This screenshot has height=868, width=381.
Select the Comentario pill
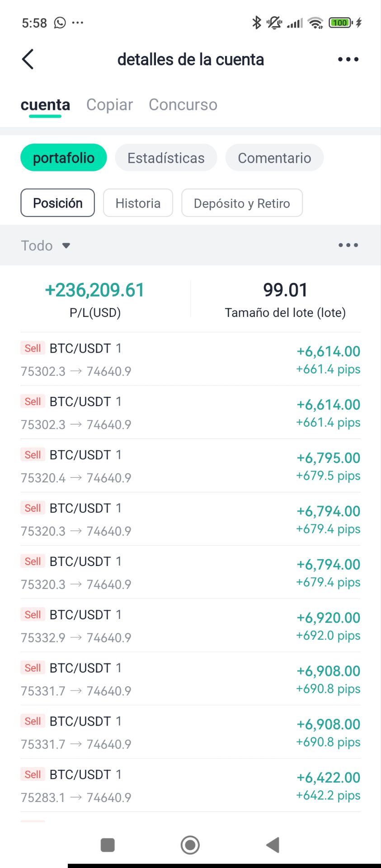(274, 158)
